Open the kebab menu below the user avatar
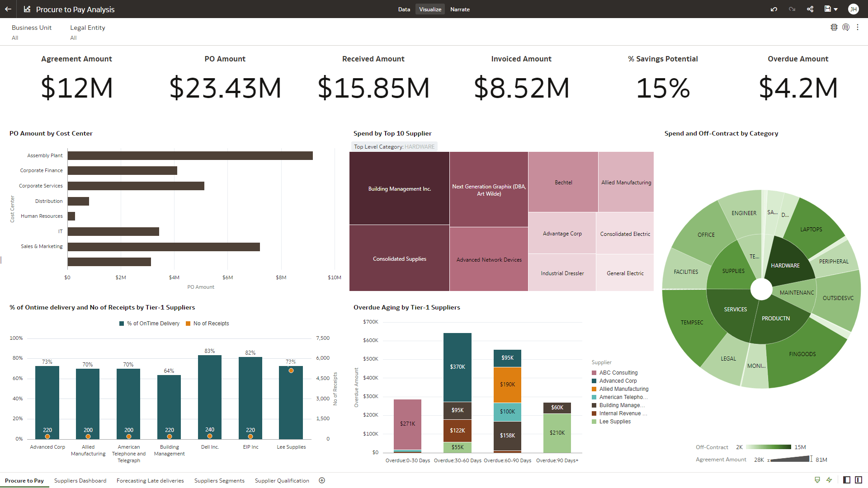Image resolution: width=868 pixels, height=488 pixels. [858, 27]
